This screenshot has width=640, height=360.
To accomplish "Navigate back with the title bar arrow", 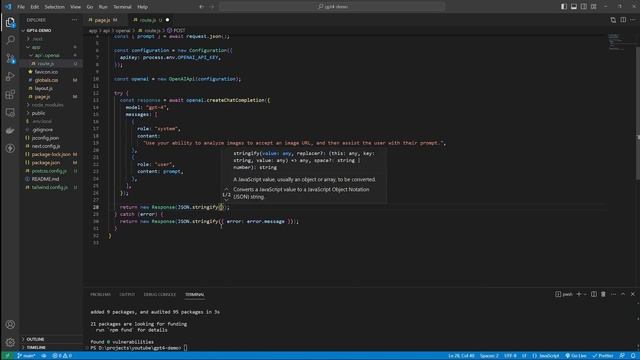I will [201, 7].
